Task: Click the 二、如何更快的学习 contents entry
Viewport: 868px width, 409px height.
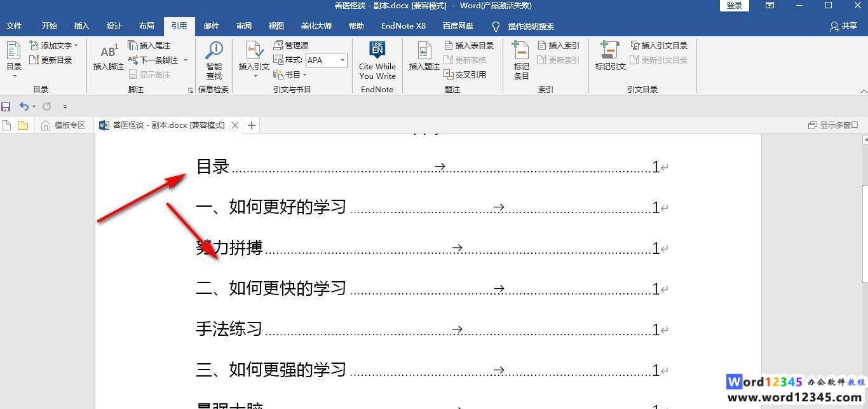Action: [432, 288]
